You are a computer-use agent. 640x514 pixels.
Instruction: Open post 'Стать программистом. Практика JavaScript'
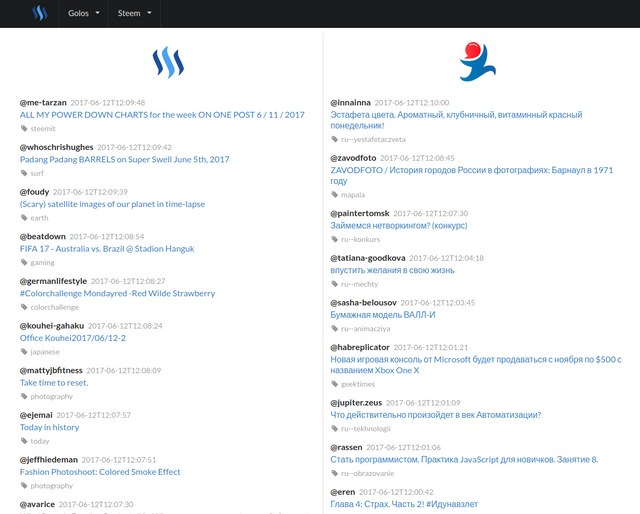tap(464, 460)
